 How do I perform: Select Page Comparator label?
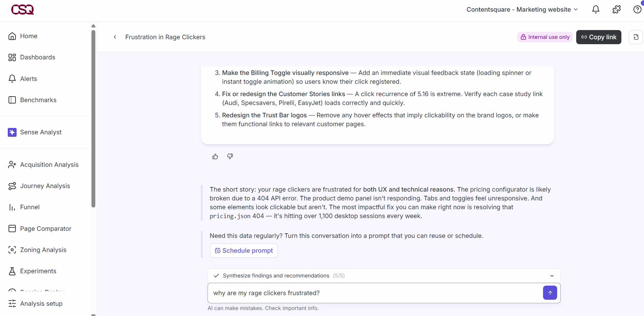[x=46, y=229]
